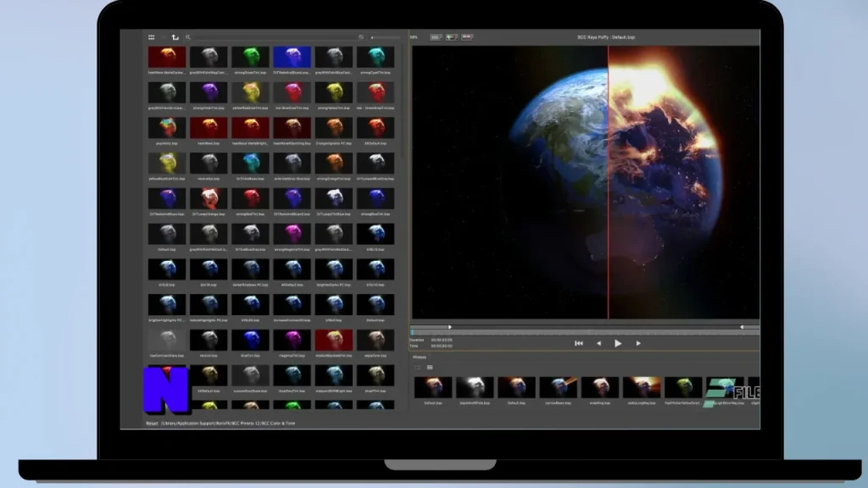The height and width of the screenshot is (488, 868).
Task: Open the 50% viewer zoom dropdown
Action: click(x=414, y=37)
